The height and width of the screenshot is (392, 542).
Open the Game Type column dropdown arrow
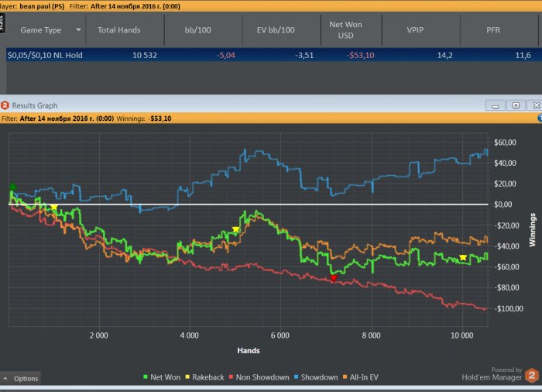tap(78, 30)
